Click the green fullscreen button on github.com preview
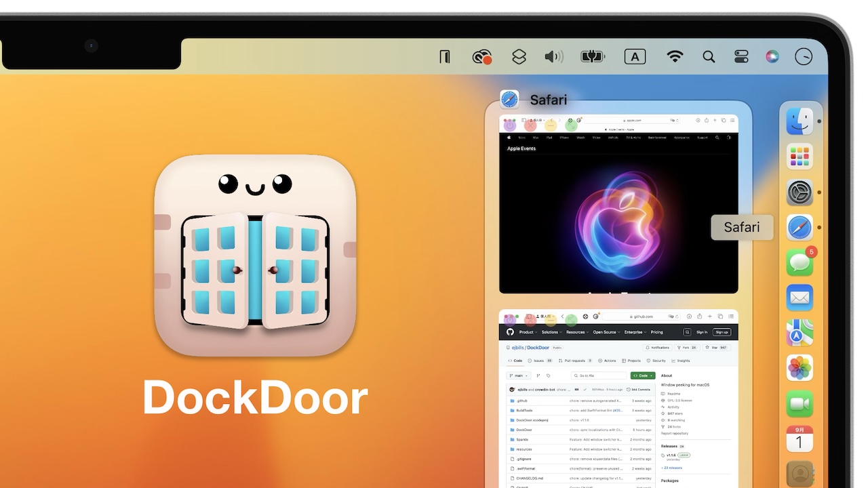Image resolution: width=868 pixels, height=488 pixels. (x=572, y=320)
